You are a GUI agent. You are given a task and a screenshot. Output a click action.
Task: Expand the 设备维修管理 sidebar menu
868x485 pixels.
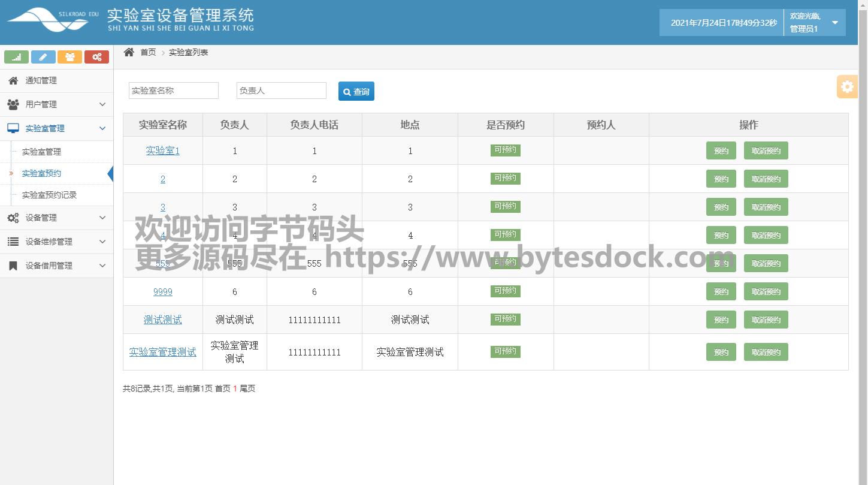pos(102,242)
